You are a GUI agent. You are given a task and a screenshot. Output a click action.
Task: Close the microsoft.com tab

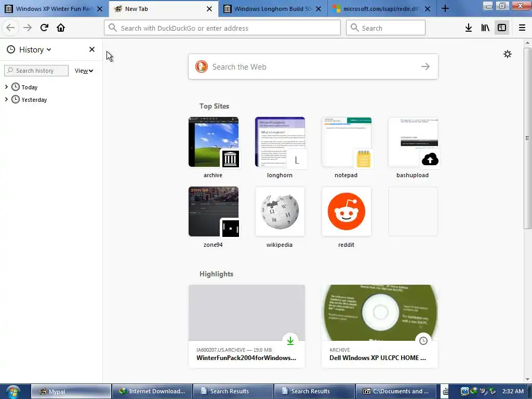coord(428,9)
